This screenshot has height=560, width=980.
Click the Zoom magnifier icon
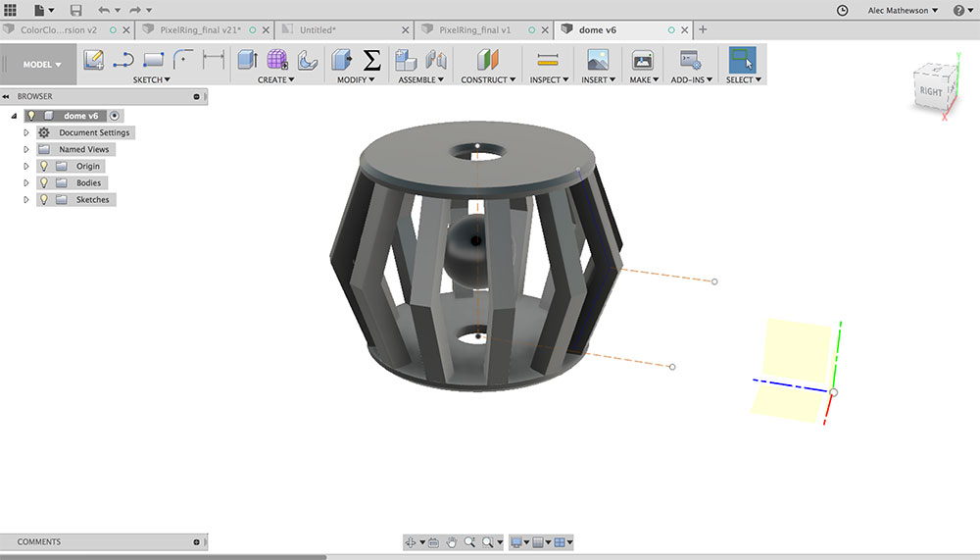pos(469,542)
